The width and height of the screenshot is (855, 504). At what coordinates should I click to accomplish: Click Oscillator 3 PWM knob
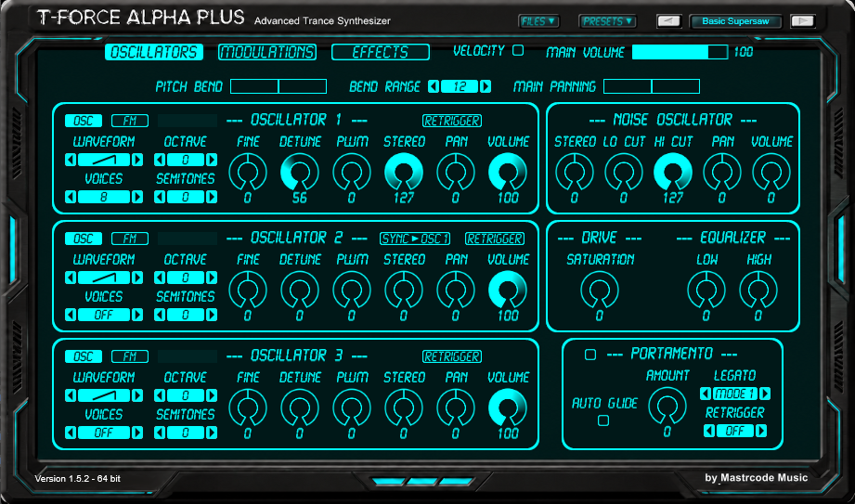[352, 407]
